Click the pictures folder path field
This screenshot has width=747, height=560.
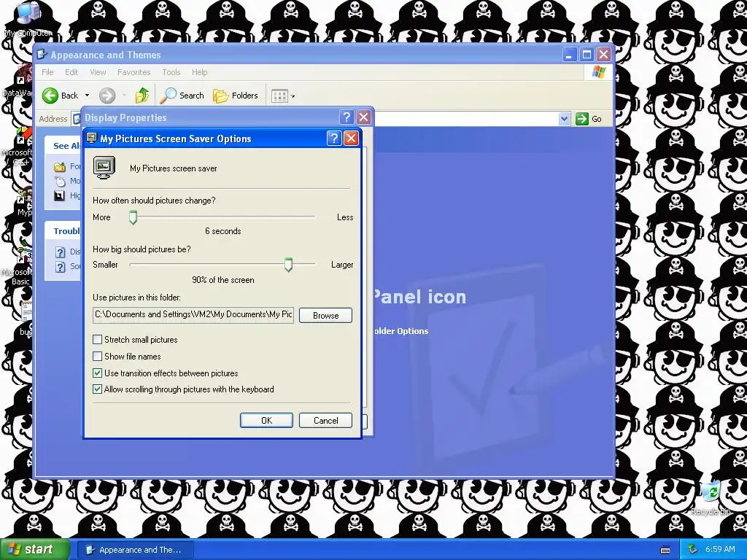click(193, 315)
